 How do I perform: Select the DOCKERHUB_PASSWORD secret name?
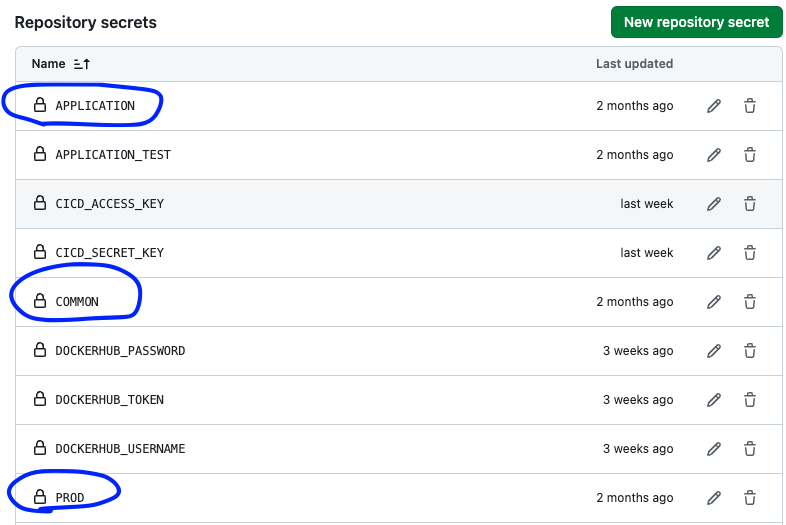120,351
